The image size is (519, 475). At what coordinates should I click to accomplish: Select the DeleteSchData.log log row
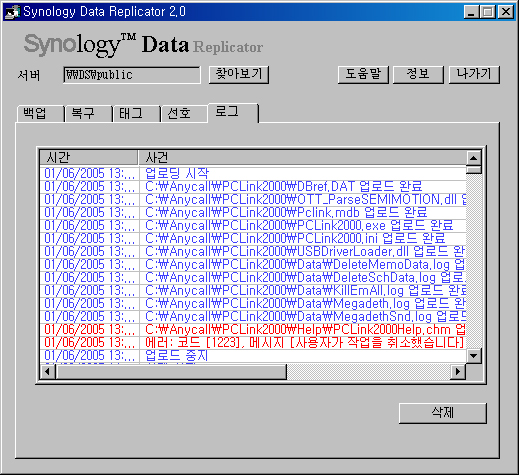coord(253,277)
